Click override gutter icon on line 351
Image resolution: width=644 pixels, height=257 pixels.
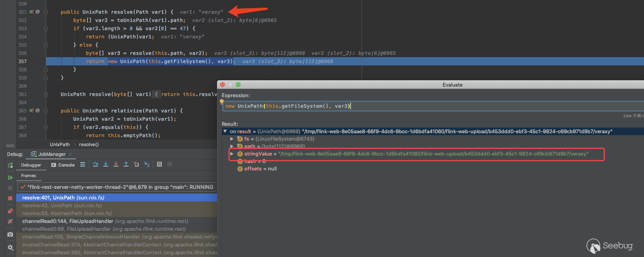click(32, 12)
